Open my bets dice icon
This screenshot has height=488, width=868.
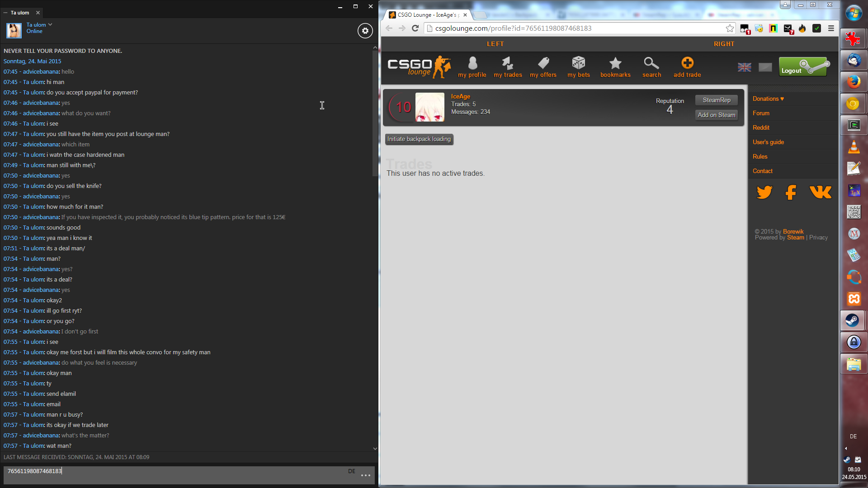(x=578, y=63)
